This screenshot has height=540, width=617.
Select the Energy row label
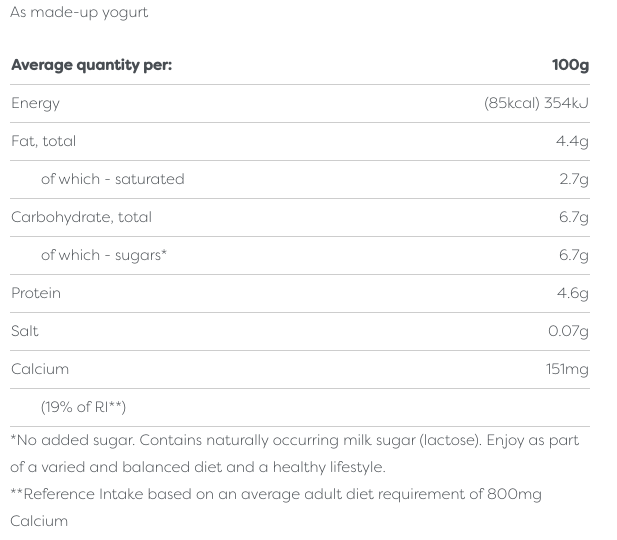point(35,103)
